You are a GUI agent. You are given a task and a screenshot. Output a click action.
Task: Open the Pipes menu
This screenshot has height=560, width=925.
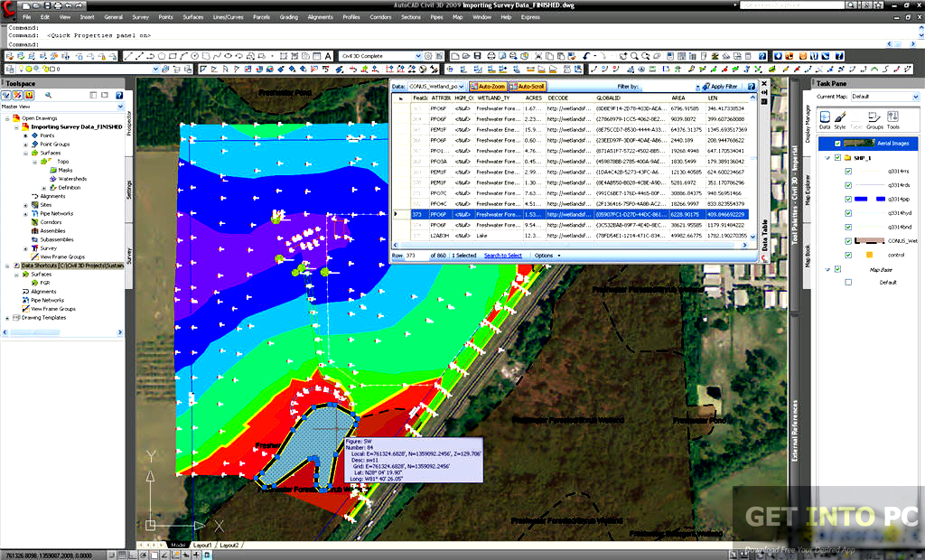click(436, 17)
